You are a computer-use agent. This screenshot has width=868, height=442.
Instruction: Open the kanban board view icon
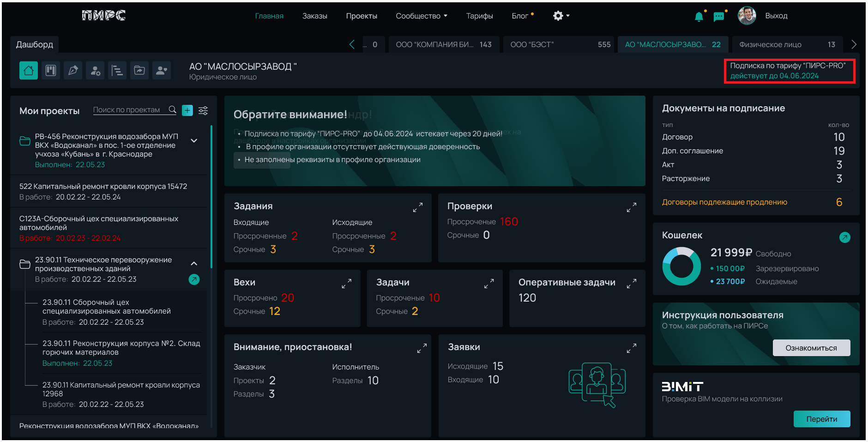point(51,71)
